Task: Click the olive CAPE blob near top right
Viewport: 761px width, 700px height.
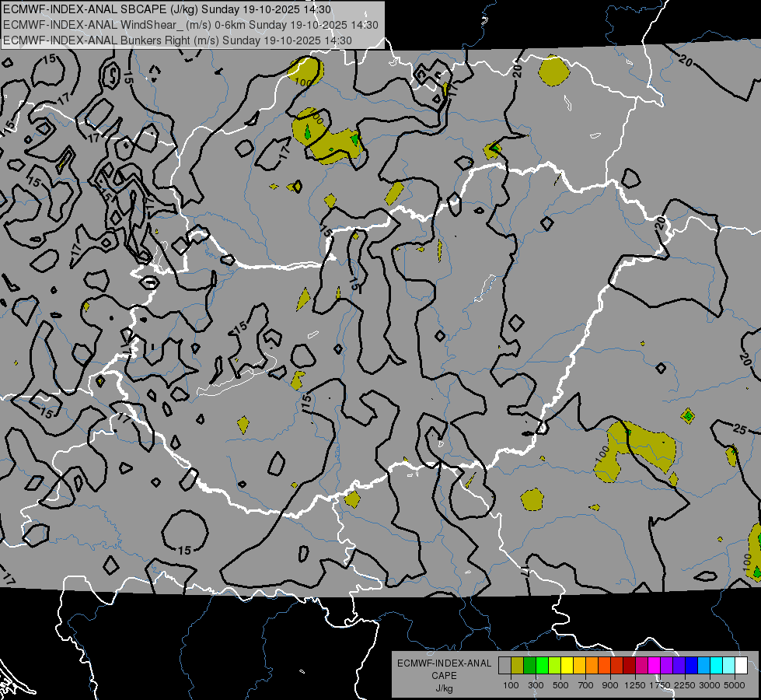Action: [x=554, y=72]
